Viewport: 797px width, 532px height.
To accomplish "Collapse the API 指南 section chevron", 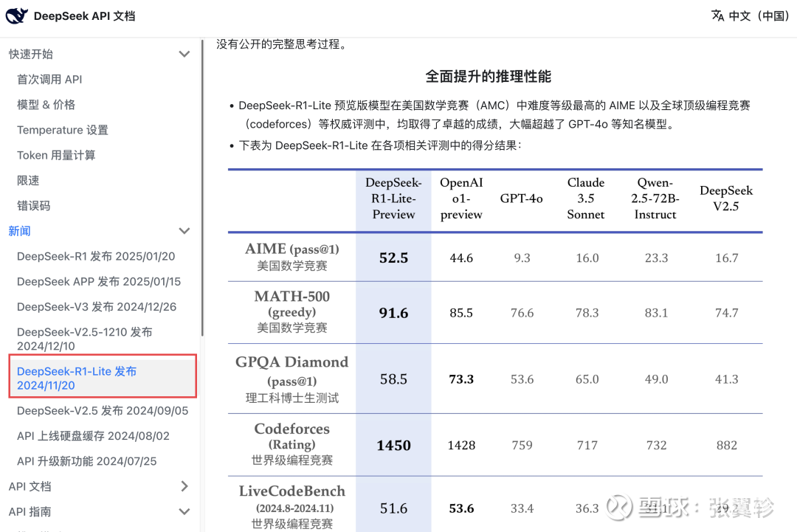I will click(x=184, y=511).
